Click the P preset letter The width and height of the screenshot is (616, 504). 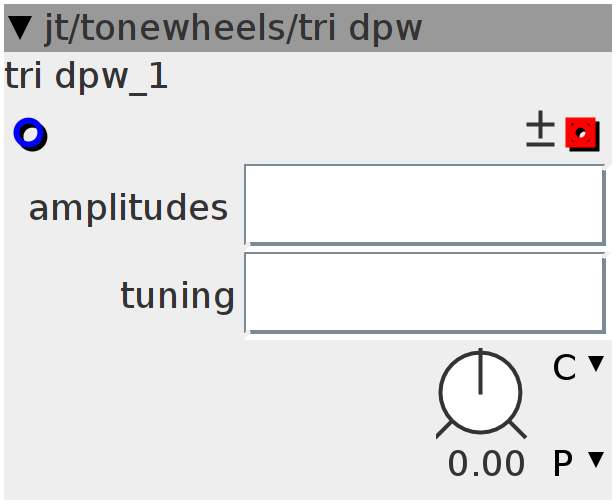[563, 463]
